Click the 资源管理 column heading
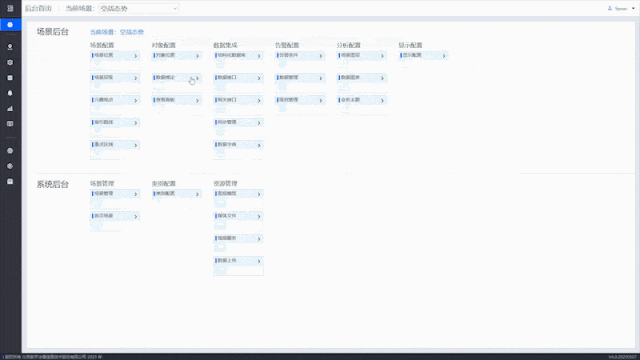640x360 pixels. [225, 184]
